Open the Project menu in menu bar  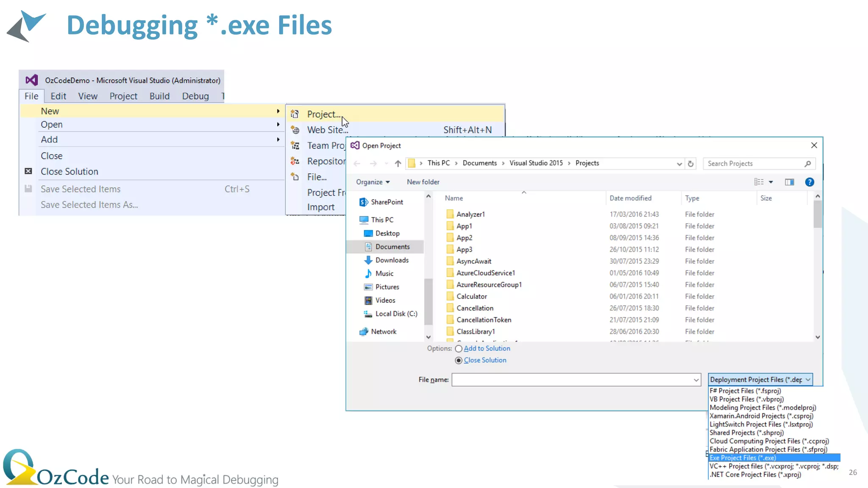123,96
